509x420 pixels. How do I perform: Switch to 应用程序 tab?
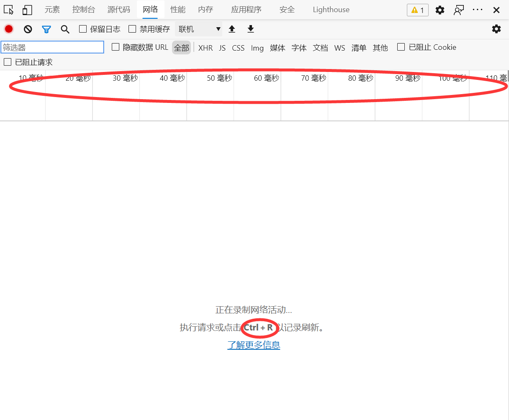click(x=246, y=10)
